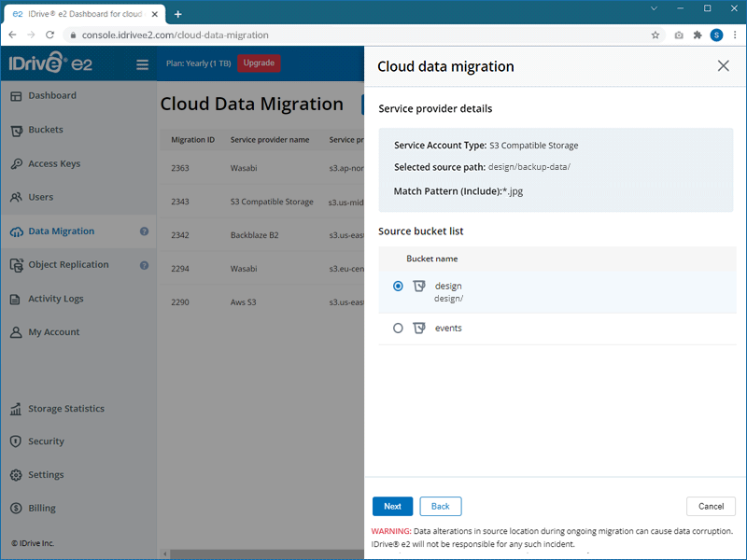747x560 pixels.
Task: Open Buckets from the sidebar
Action: pos(46,130)
